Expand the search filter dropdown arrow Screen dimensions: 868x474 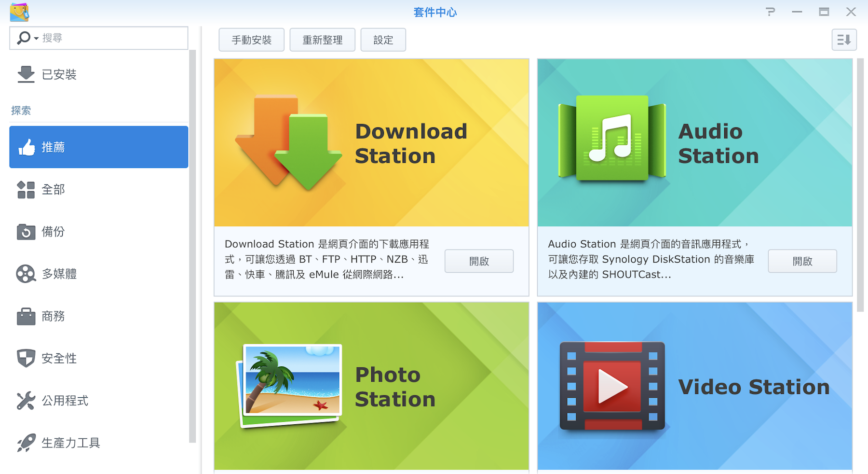(36, 38)
